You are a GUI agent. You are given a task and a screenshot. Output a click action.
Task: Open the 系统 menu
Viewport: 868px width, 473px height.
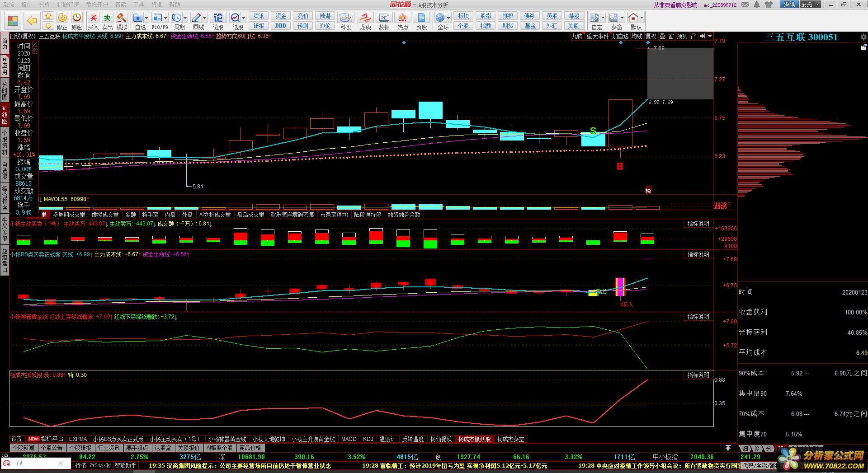tap(8, 5)
